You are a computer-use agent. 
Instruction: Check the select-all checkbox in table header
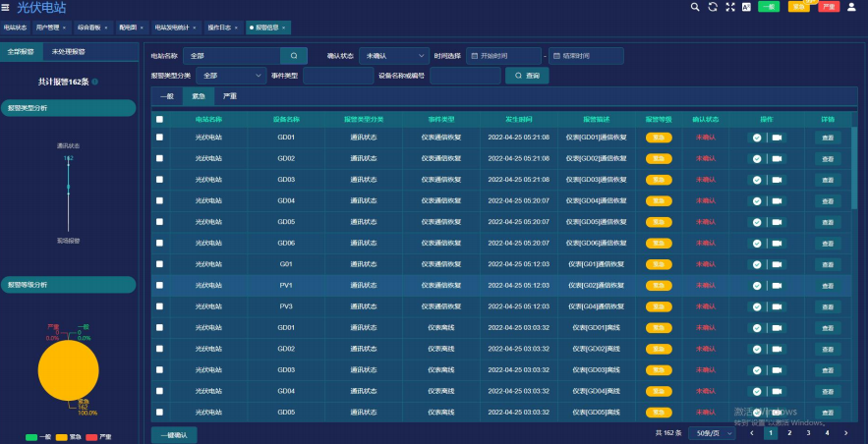[x=159, y=119]
